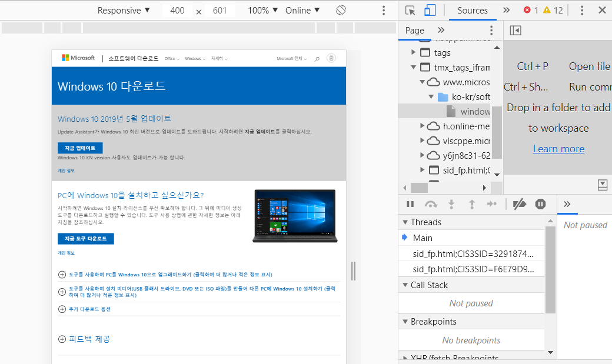Open the Windows menu on webpage
This screenshot has width=612, height=364.
point(195,59)
